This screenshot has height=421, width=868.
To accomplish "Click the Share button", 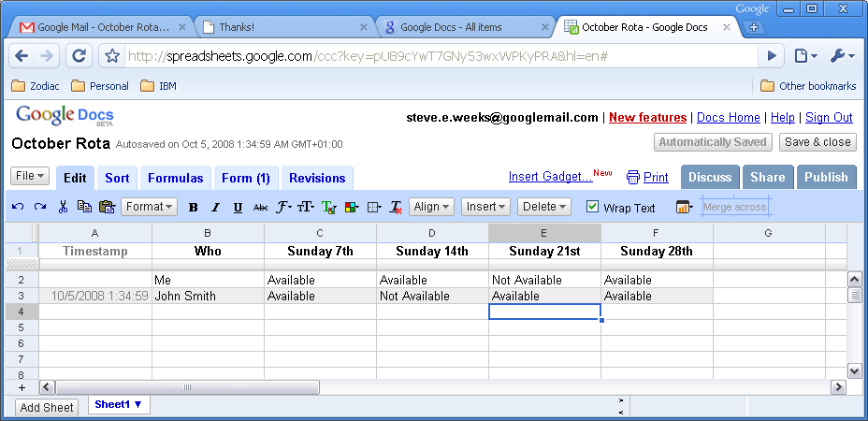I will coord(768,177).
